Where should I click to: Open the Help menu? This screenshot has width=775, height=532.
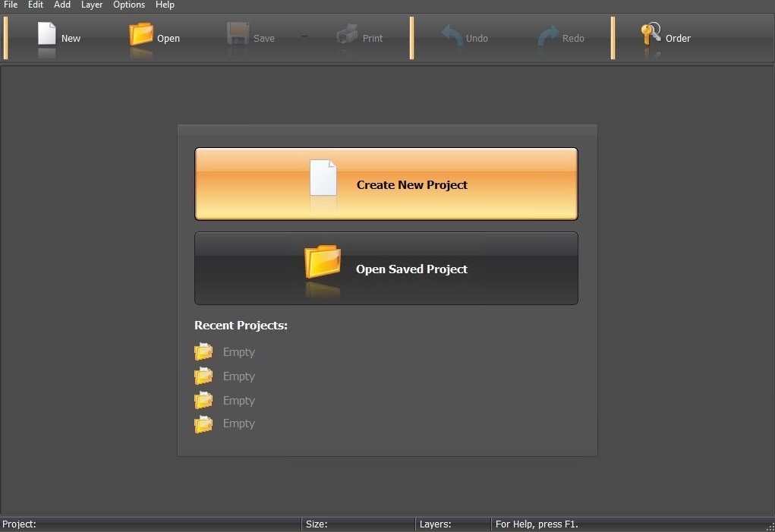pyautogui.click(x=165, y=5)
